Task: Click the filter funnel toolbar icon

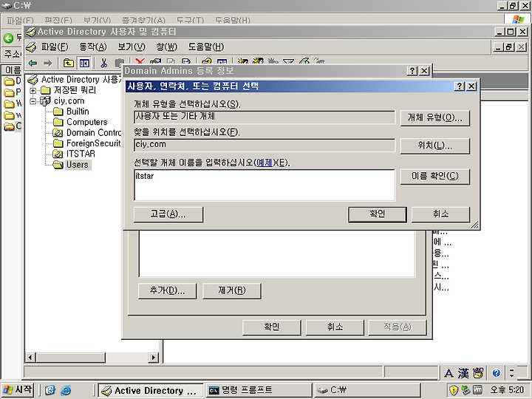Action: 288,61
